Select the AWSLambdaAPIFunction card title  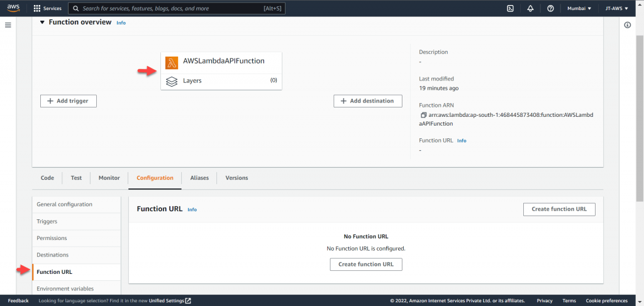point(224,61)
